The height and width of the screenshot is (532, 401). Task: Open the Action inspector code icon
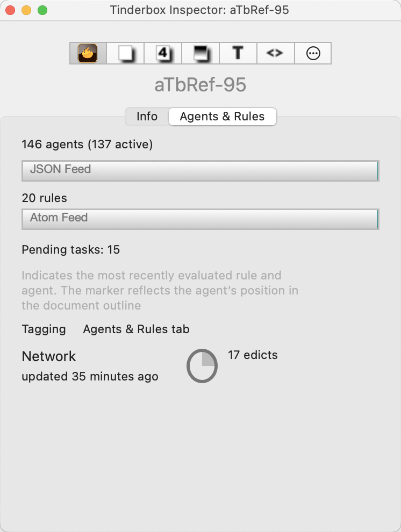pyautogui.click(x=275, y=53)
